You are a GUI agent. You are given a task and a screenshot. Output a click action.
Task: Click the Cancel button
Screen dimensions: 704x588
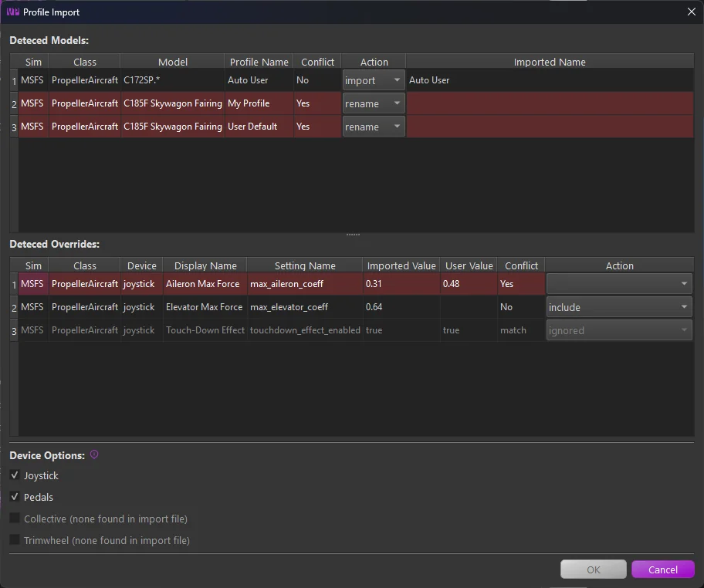click(662, 569)
